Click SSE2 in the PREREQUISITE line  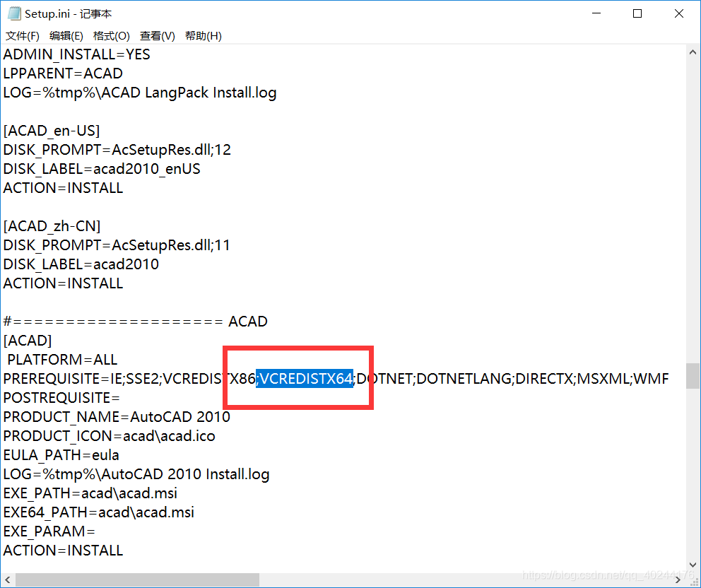pos(142,379)
